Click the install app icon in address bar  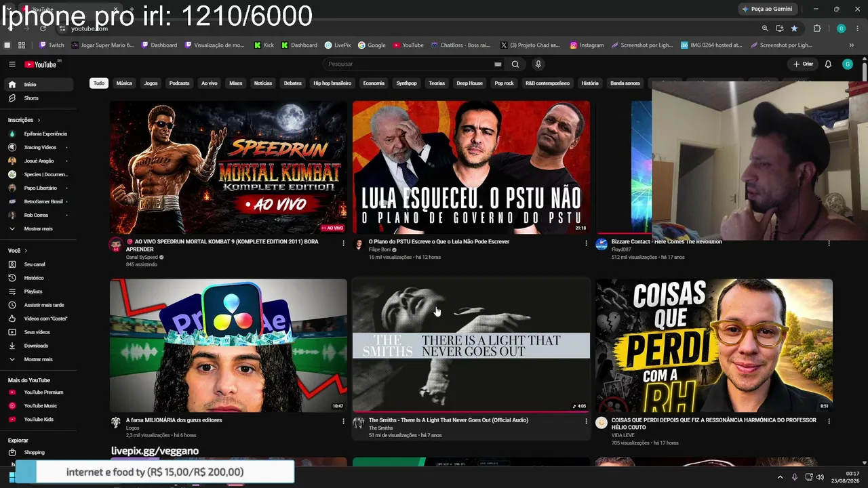(780, 28)
